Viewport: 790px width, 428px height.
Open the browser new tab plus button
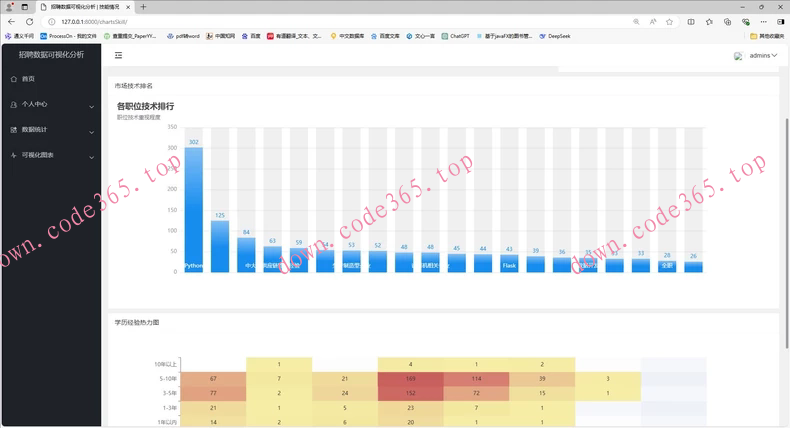pyautogui.click(x=143, y=7)
